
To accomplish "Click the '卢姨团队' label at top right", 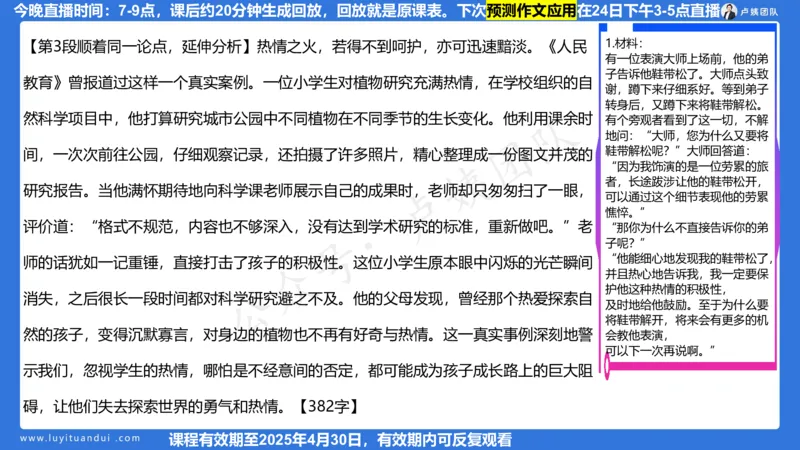I will (x=759, y=12).
